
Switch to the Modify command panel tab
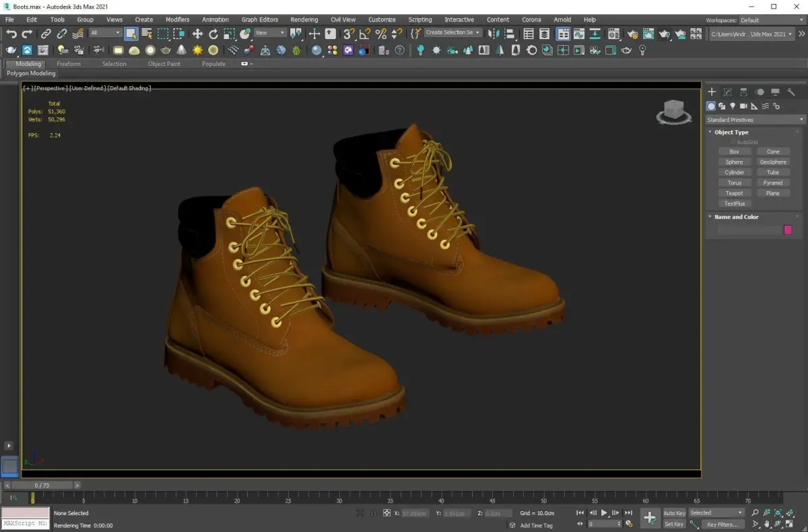(x=727, y=92)
